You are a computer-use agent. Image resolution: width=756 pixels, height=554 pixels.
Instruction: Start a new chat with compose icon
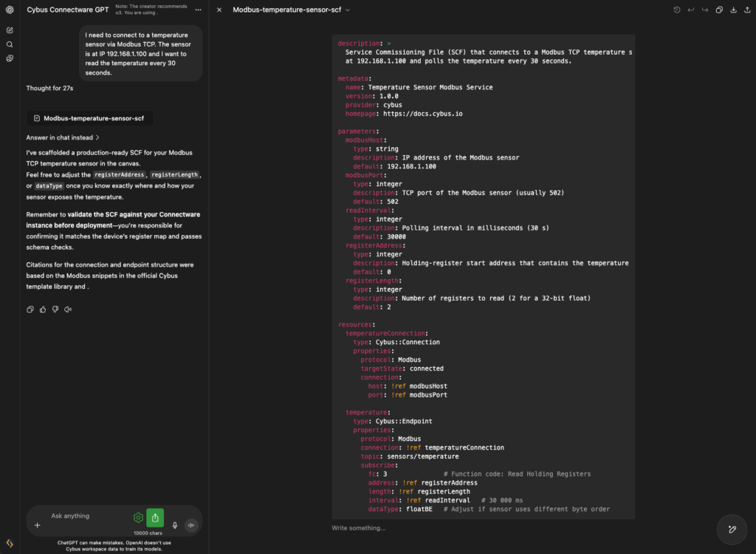click(10, 30)
